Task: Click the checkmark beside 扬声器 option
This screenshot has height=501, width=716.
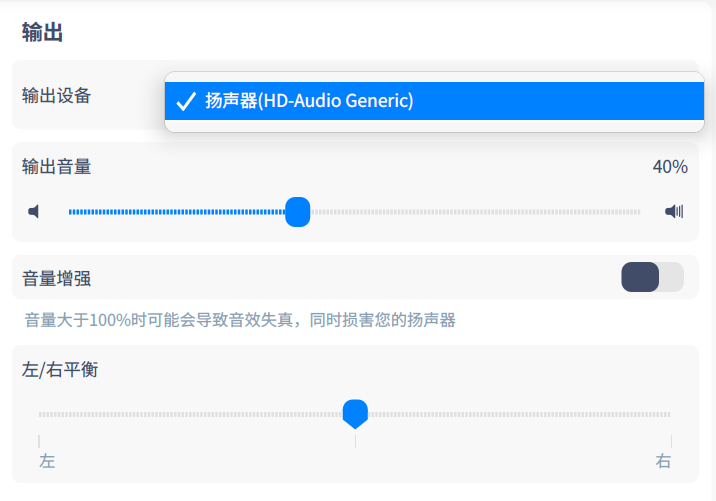Action: tap(185, 101)
